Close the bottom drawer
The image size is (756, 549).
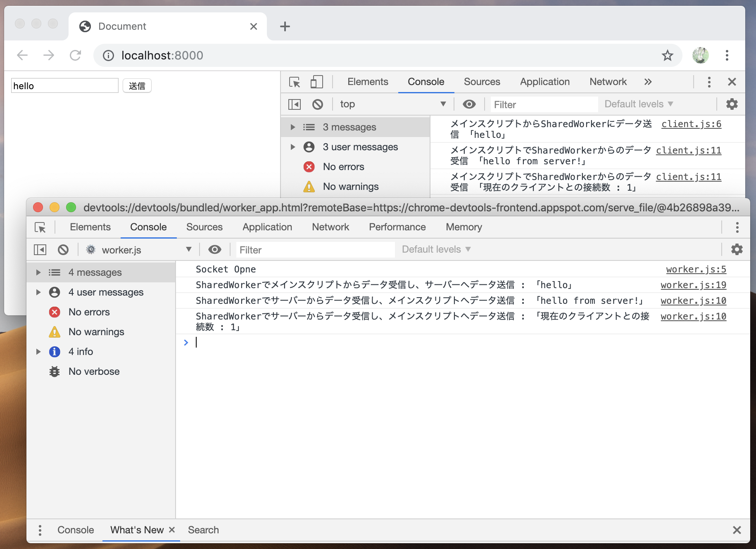click(x=737, y=530)
